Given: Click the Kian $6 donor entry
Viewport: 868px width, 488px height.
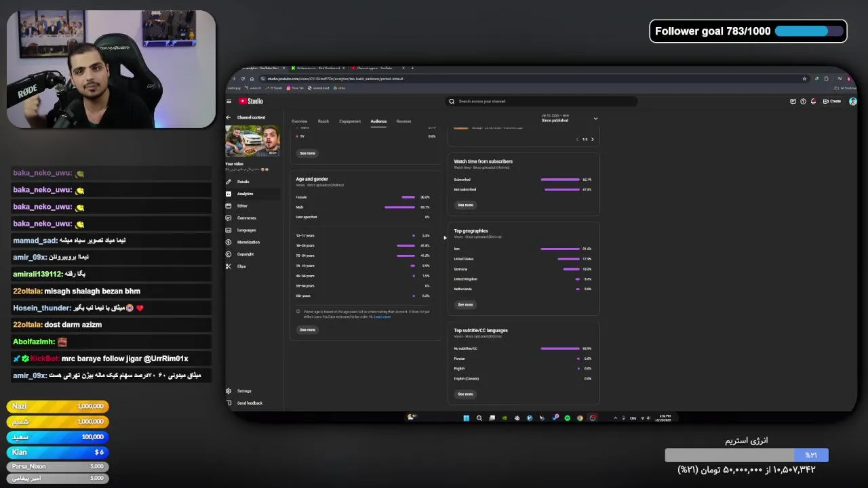Looking at the screenshot, I should click(58, 452).
